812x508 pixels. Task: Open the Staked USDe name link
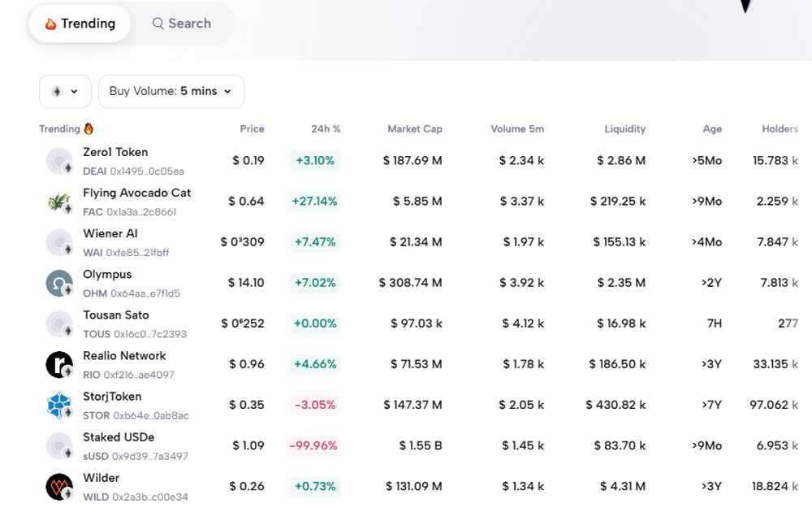(119, 437)
